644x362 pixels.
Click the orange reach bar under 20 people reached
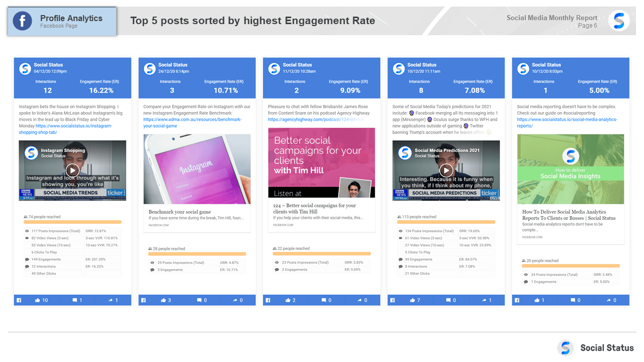tap(571, 265)
